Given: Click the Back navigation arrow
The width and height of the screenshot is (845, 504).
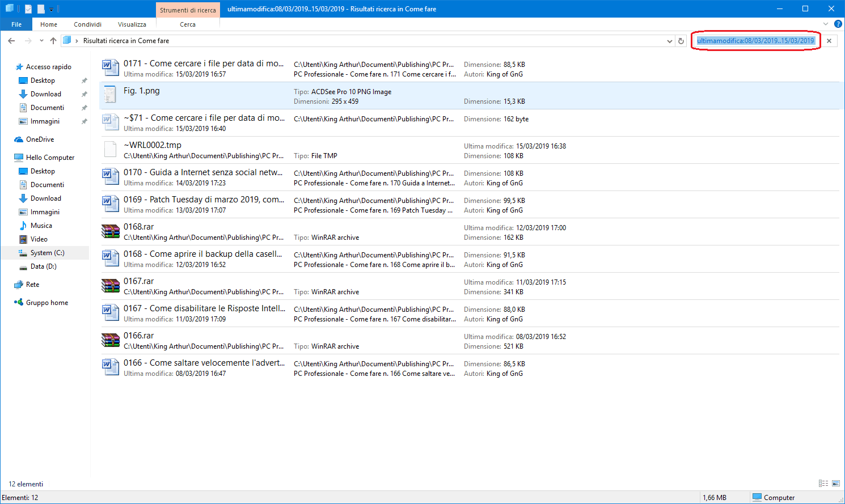Looking at the screenshot, I should (11, 41).
